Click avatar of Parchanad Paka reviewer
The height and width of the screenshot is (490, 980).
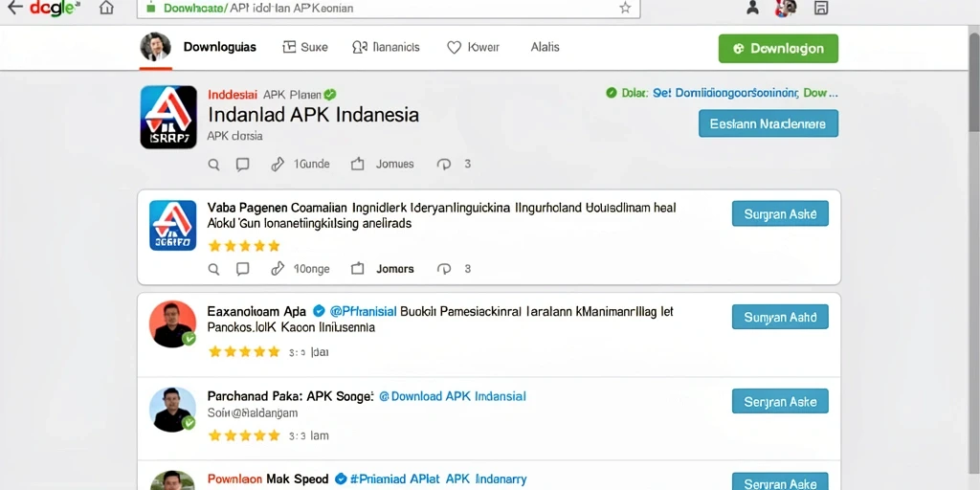point(173,410)
